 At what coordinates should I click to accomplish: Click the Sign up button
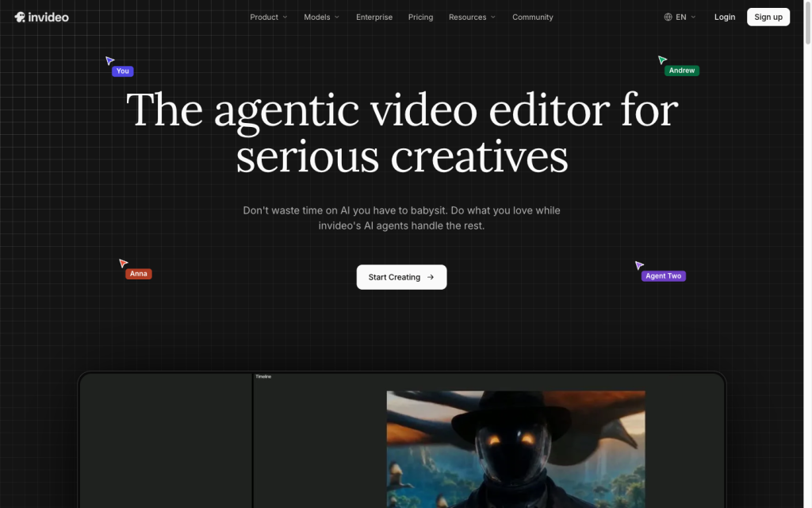pyautogui.click(x=768, y=17)
